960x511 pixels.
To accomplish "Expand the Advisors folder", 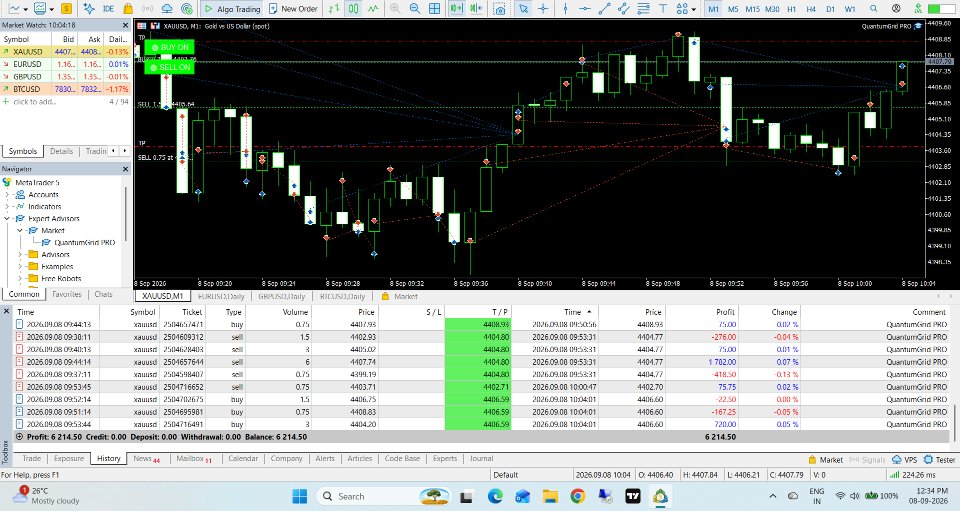I will click(20, 255).
